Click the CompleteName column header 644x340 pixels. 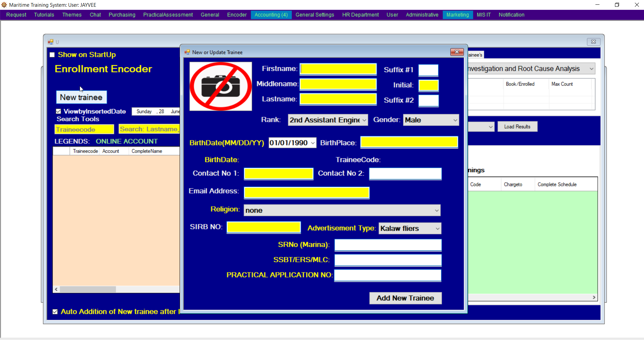(155, 151)
